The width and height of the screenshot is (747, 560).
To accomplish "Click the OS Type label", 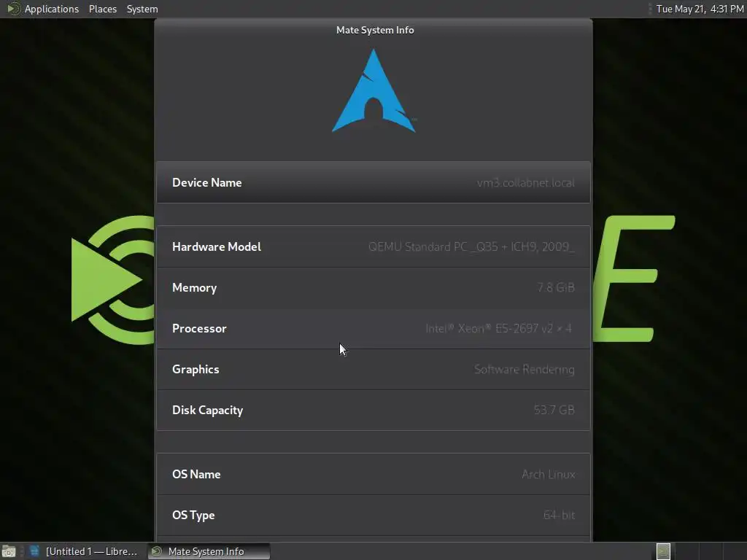I will [x=193, y=516].
